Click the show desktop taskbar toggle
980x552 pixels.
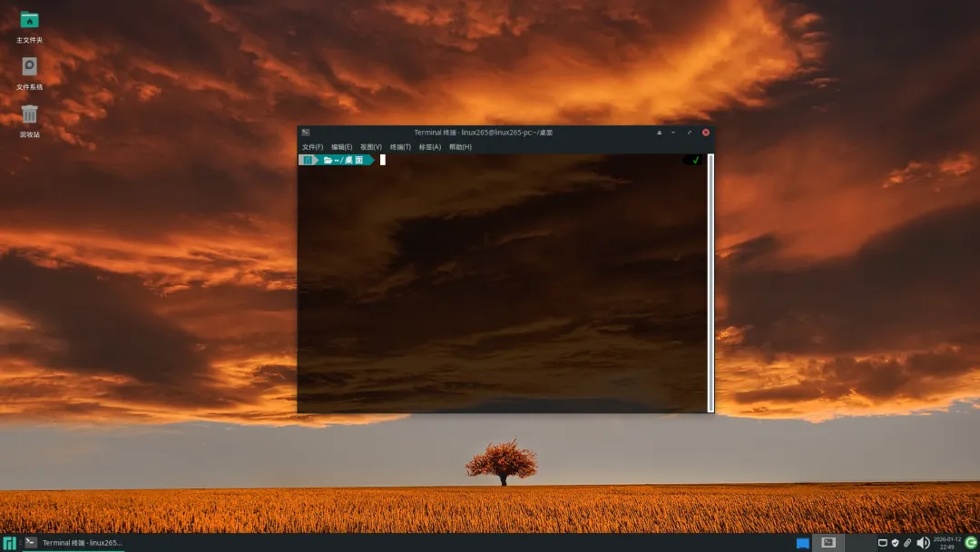[x=803, y=542]
